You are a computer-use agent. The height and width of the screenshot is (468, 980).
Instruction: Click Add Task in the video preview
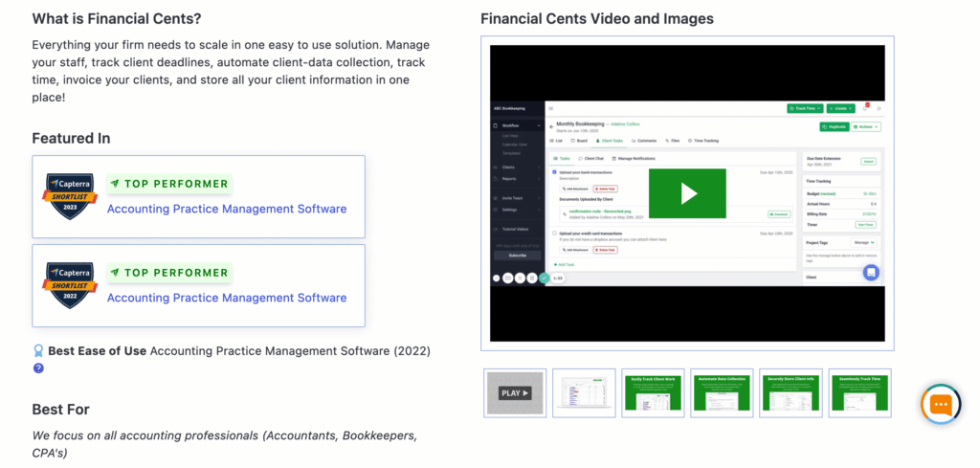tap(565, 265)
